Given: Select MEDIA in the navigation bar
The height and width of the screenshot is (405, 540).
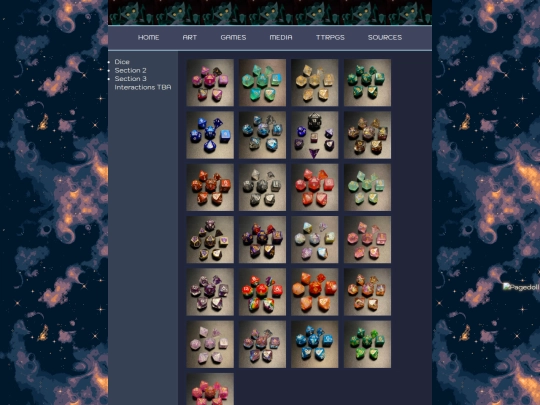Looking at the screenshot, I should coord(281,38).
